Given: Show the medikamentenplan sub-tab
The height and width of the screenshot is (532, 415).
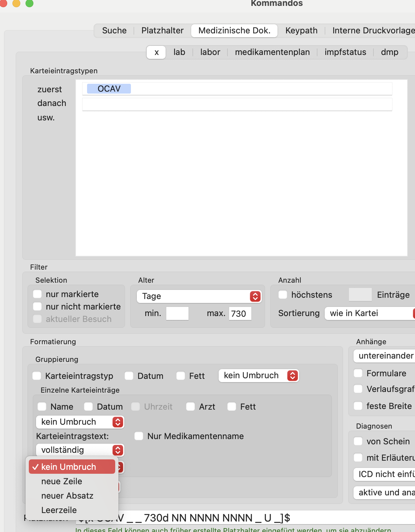Looking at the screenshot, I should pos(272,52).
